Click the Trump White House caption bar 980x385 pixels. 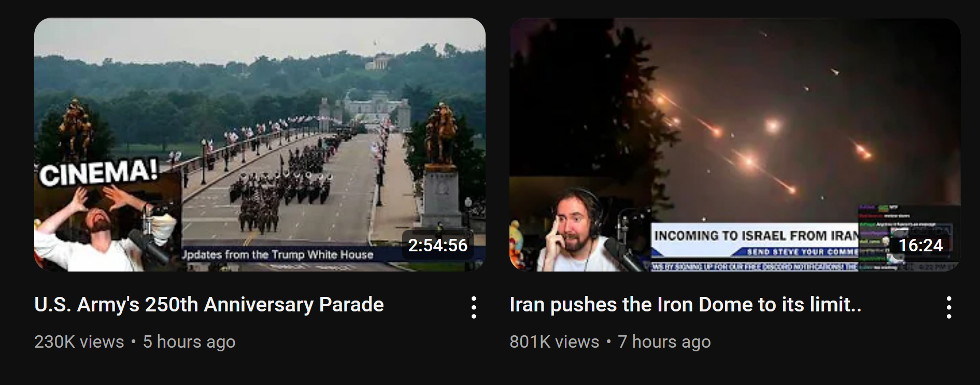point(332,254)
